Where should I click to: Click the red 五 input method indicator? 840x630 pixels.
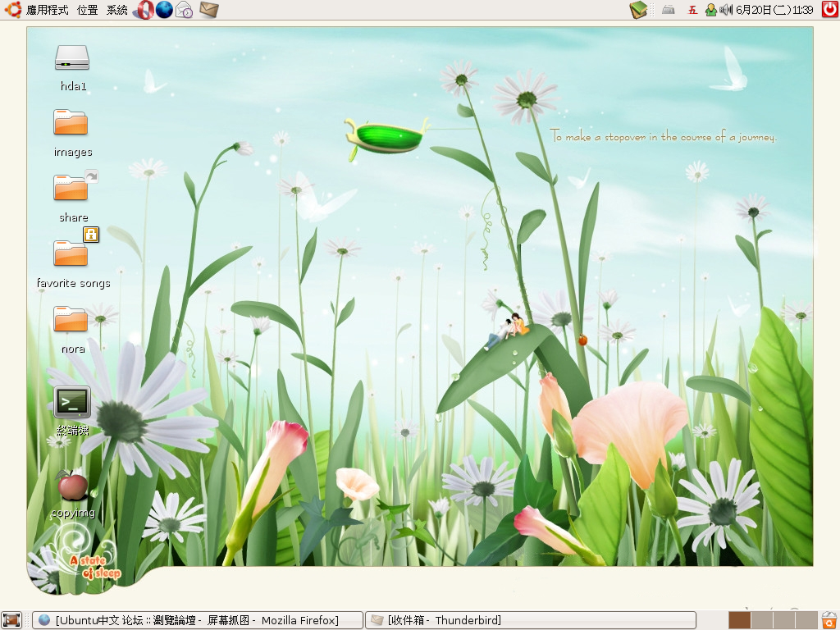pyautogui.click(x=692, y=10)
